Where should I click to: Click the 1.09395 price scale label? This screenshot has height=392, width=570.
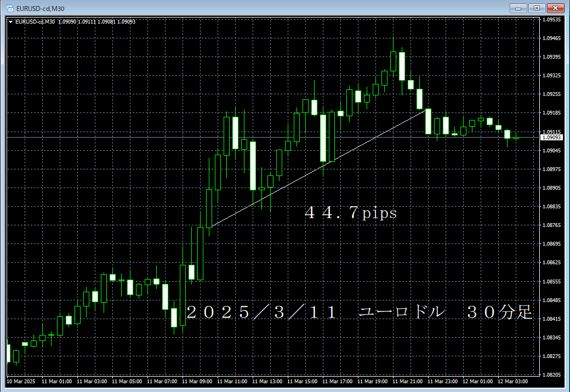tap(551, 56)
